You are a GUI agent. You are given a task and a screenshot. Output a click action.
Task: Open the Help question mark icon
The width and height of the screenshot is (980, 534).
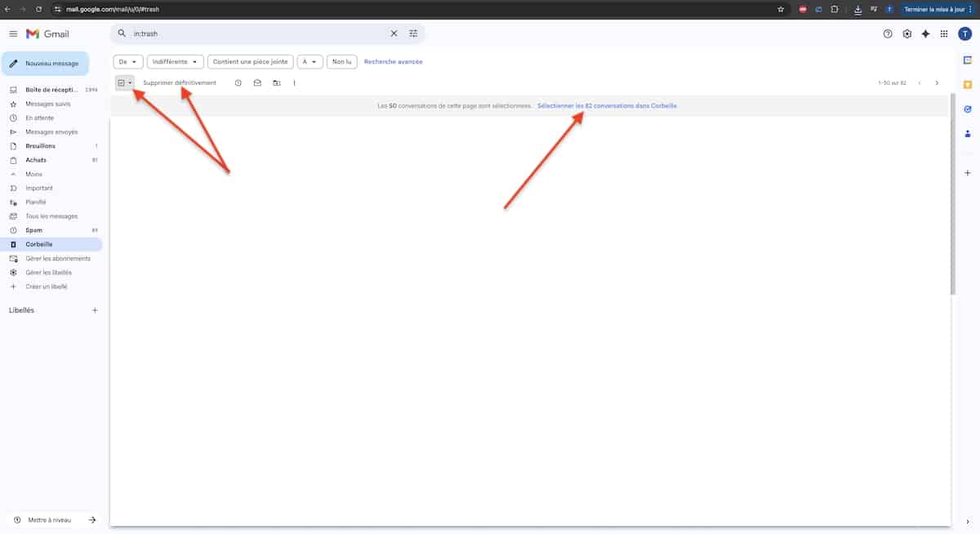pyautogui.click(x=888, y=33)
